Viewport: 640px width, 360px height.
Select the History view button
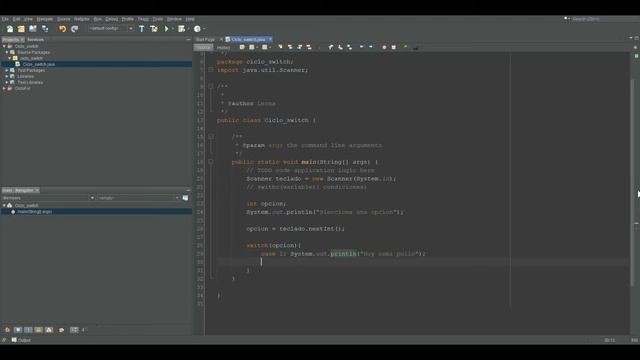223,47
